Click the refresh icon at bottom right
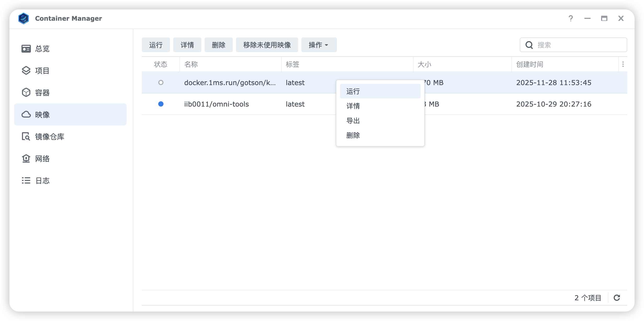644x321 pixels. pos(617,298)
